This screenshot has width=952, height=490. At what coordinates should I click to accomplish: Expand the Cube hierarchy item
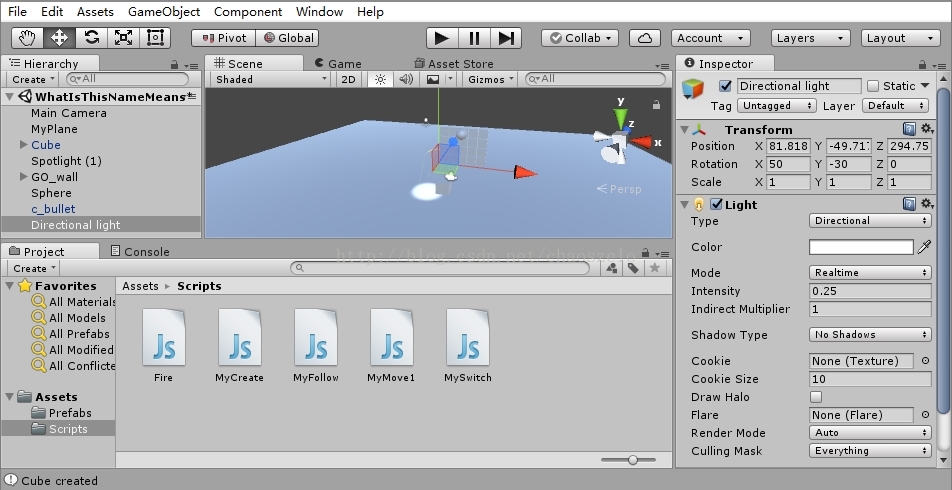(23, 145)
